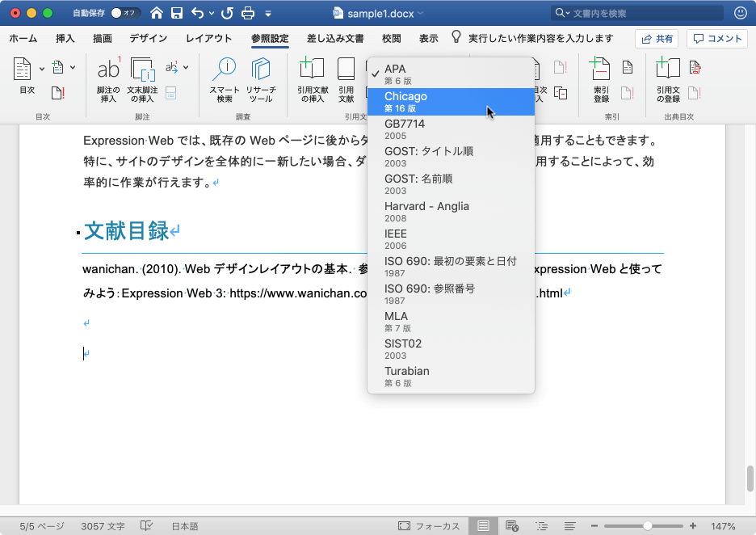Click the Share (共有) button
The image size is (756, 535).
pyautogui.click(x=657, y=39)
